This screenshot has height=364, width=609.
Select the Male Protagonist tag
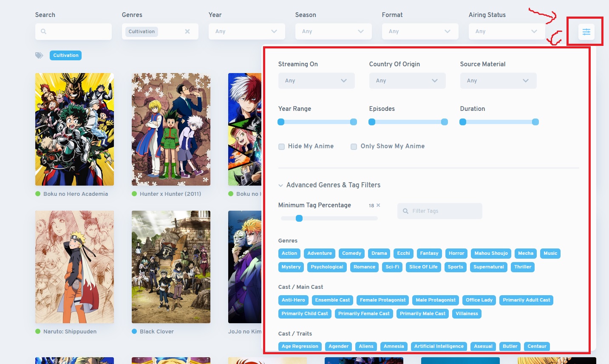pos(436,300)
